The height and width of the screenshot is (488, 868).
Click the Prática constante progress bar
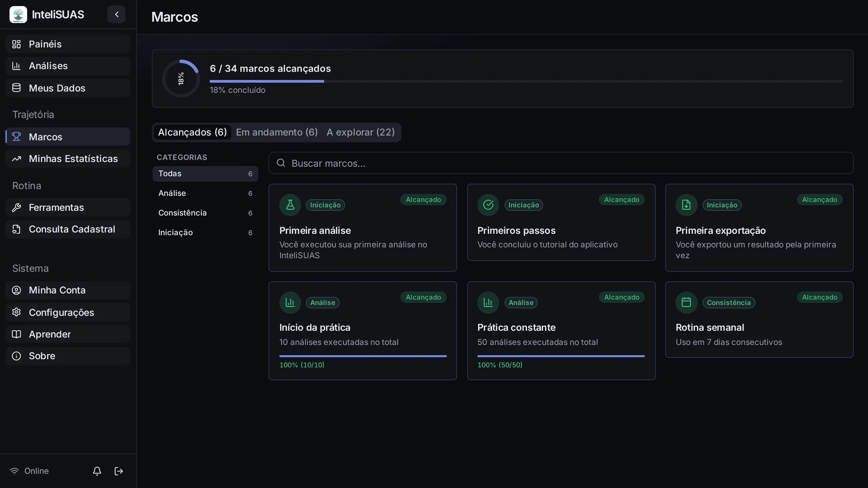coord(561,356)
